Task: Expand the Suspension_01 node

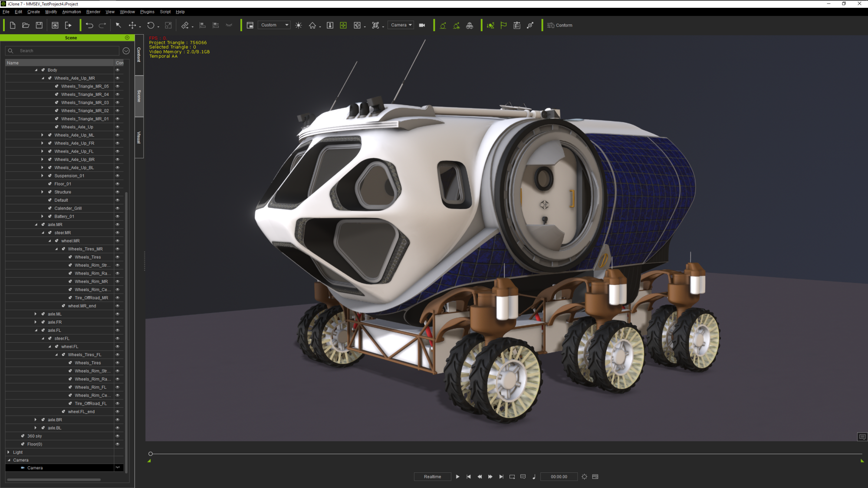Action: 43,176
